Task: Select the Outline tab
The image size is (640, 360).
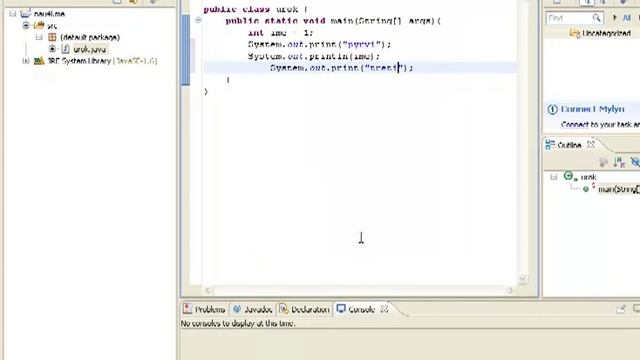Action: tap(569, 145)
